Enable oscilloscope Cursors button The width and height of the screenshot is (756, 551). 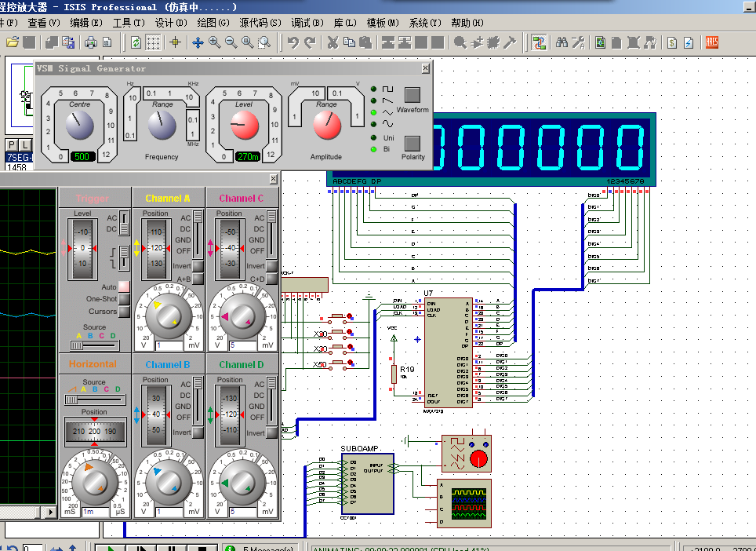click(124, 312)
